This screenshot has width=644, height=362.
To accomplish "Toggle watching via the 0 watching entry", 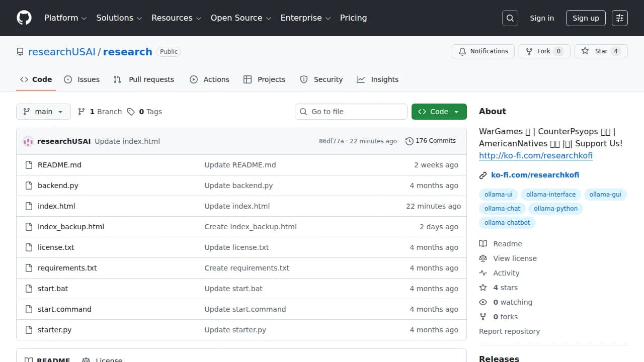I will (513, 302).
